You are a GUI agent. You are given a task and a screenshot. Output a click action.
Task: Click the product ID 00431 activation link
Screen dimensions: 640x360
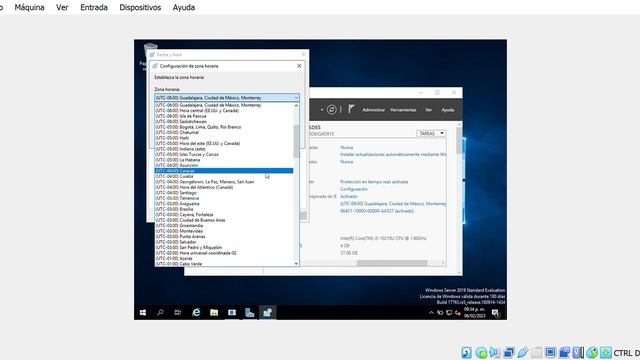pos(377,211)
